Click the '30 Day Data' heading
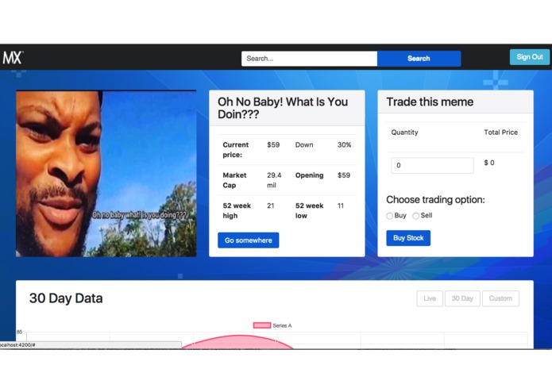The height and width of the screenshot is (392, 552). (x=66, y=298)
